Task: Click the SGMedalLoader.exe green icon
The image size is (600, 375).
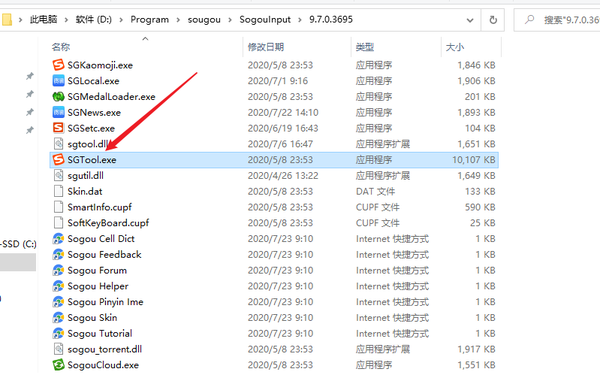Action: [x=58, y=96]
